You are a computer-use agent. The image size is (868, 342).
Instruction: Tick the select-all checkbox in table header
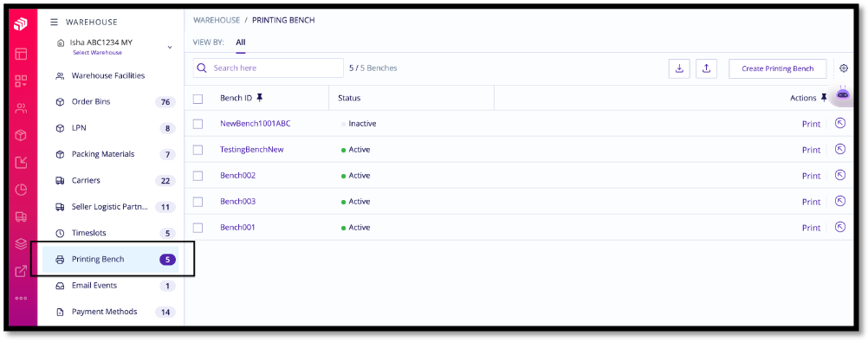(198, 99)
